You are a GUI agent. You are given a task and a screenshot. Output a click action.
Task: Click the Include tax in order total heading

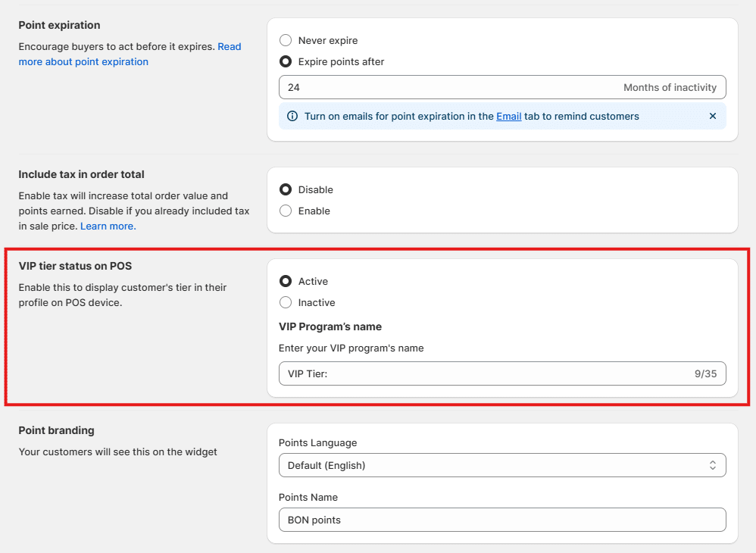[x=81, y=174]
